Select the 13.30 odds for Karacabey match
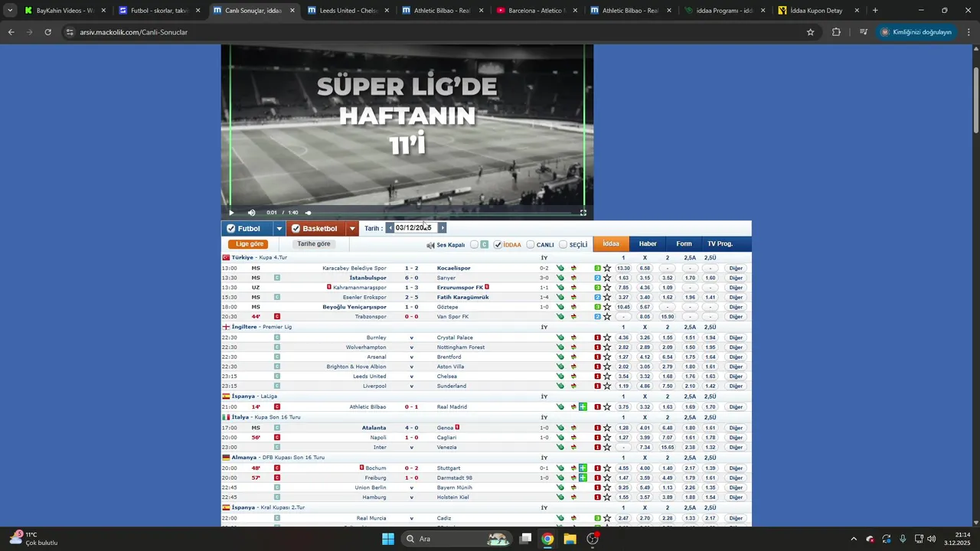The height and width of the screenshot is (551, 980). tap(623, 269)
